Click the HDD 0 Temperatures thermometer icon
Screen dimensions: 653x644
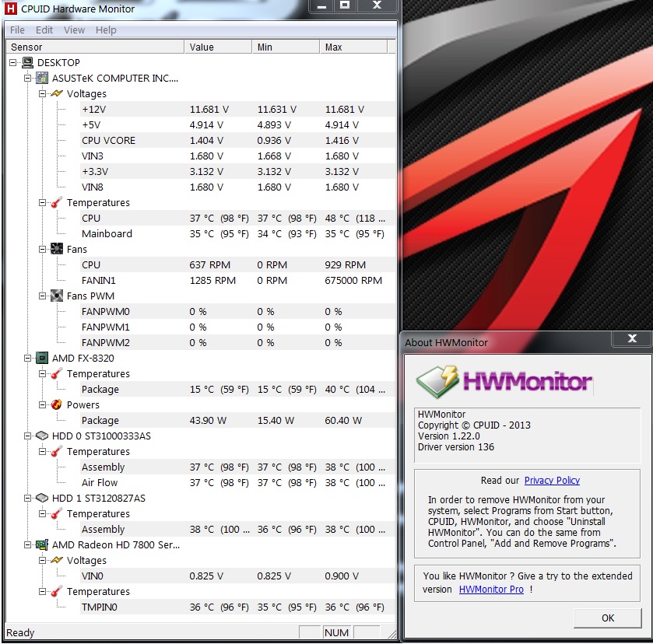tap(57, 451)
